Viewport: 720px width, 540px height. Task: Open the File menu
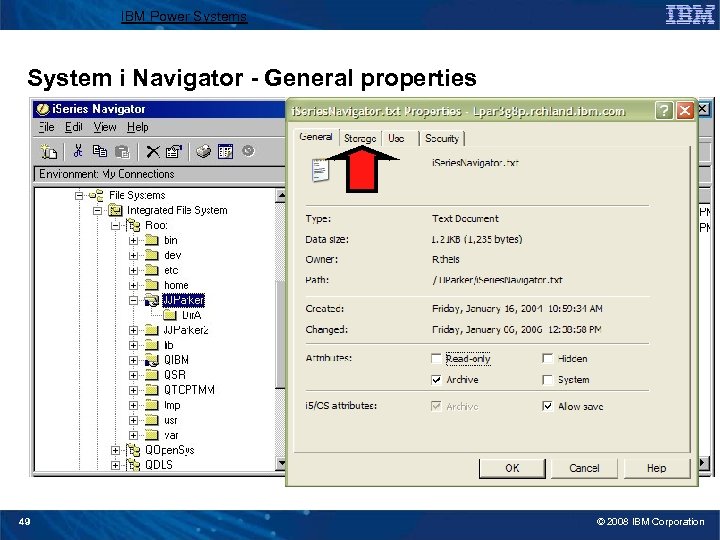(x=46, y=127)
